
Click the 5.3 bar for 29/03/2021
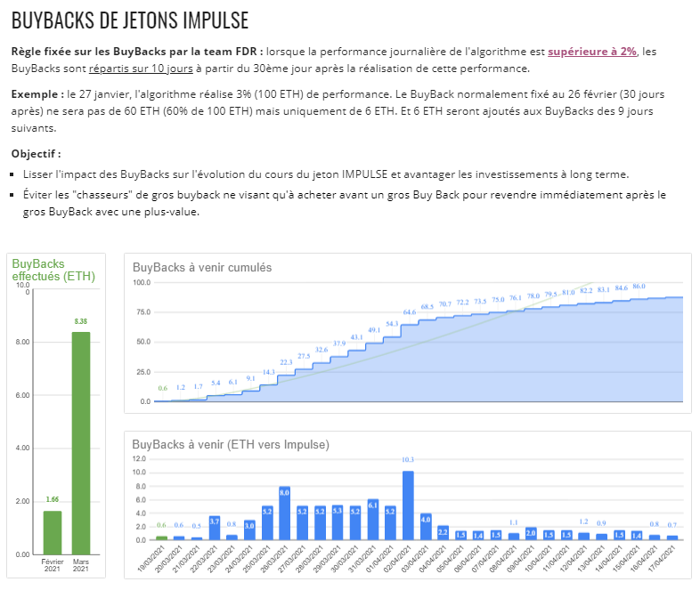click(x=338, y=522)
